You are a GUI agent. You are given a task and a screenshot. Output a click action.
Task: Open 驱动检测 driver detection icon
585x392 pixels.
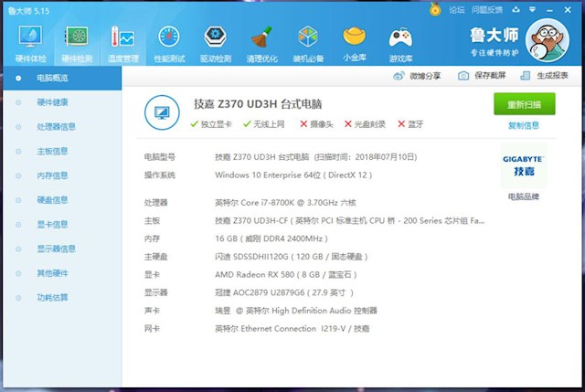(216, 37)
